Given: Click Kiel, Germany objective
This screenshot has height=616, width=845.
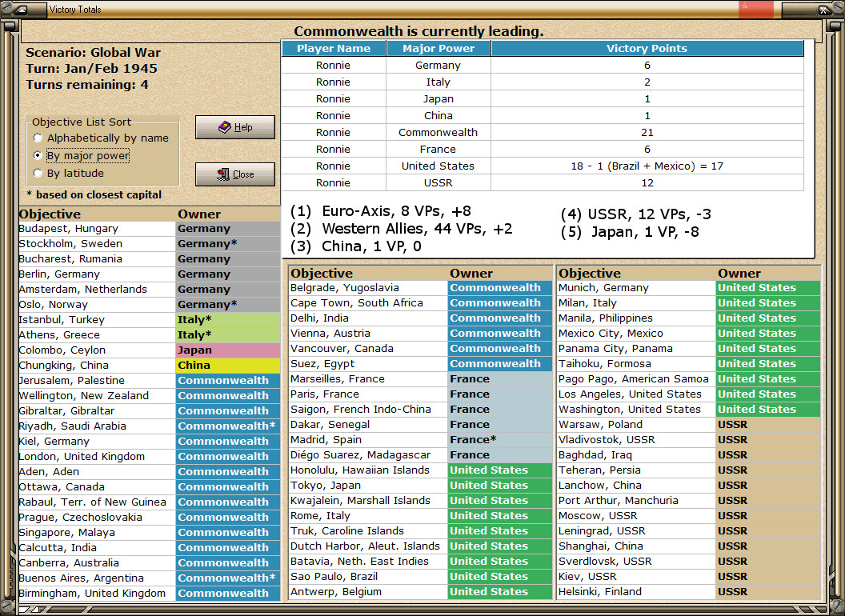Looking at the screenshot, I should coord(97,441).
